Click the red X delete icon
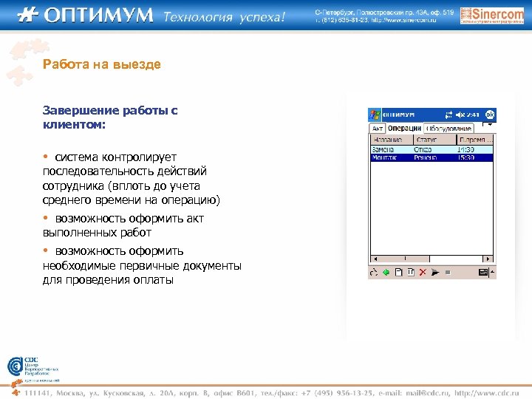 pos(423,272)
